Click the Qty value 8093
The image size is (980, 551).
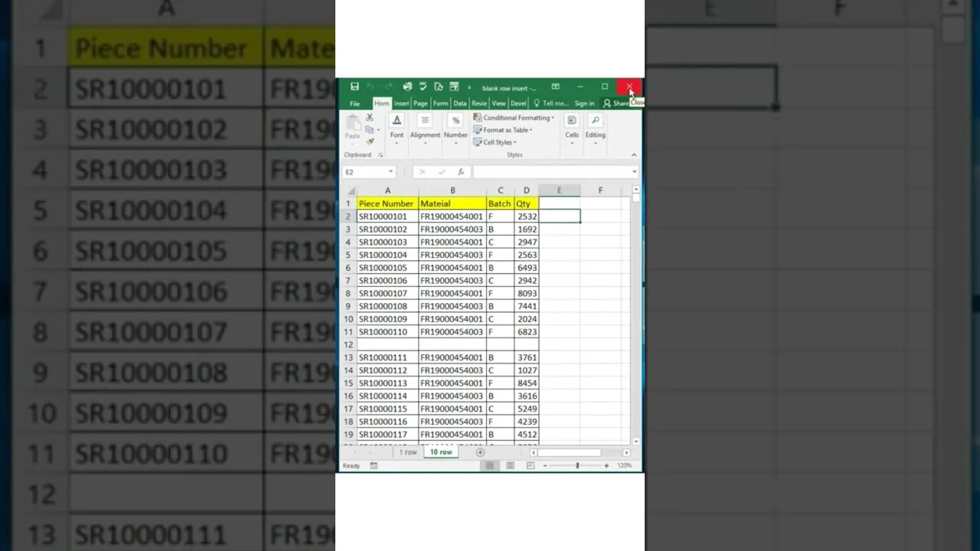[527, 293]
